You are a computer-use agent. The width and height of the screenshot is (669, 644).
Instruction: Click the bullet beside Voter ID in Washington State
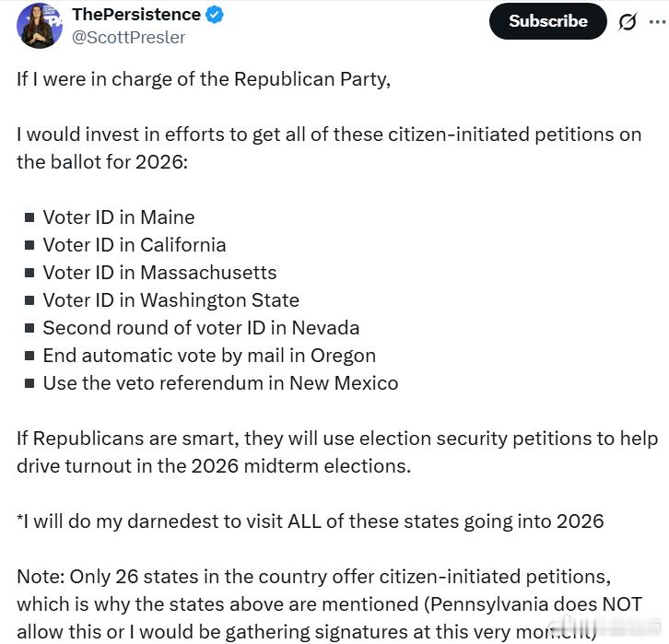click(x=29, y=300)
